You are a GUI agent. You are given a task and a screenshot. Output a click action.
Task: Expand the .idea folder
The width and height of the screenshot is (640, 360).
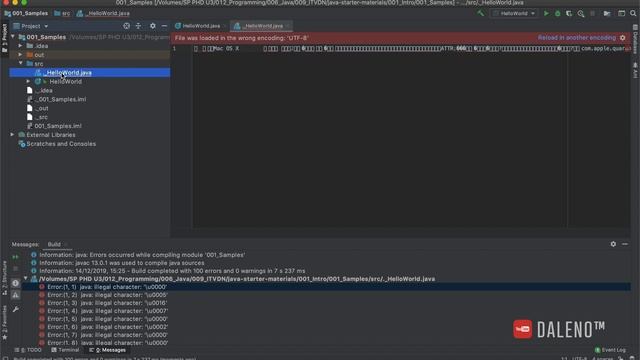(20, 46)
